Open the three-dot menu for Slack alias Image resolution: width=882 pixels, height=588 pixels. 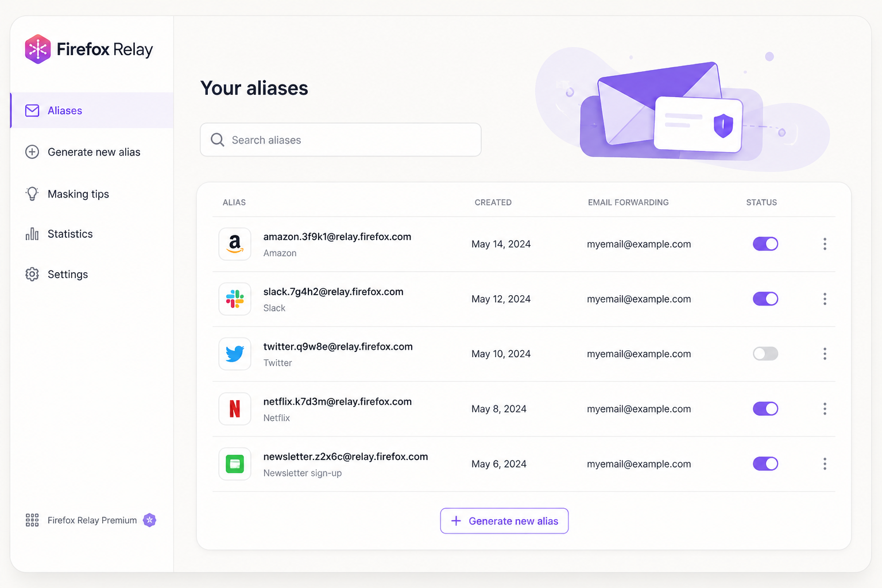(x=825, y=299)
